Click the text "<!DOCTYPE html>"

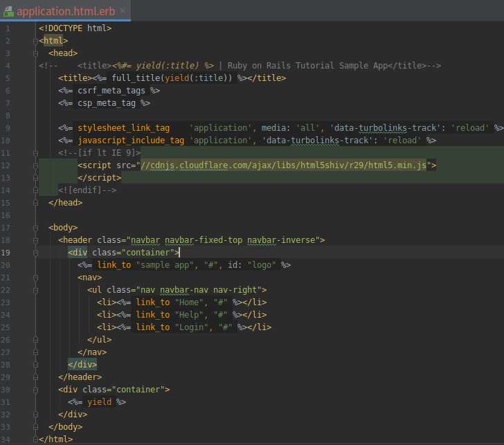point(75,28)
